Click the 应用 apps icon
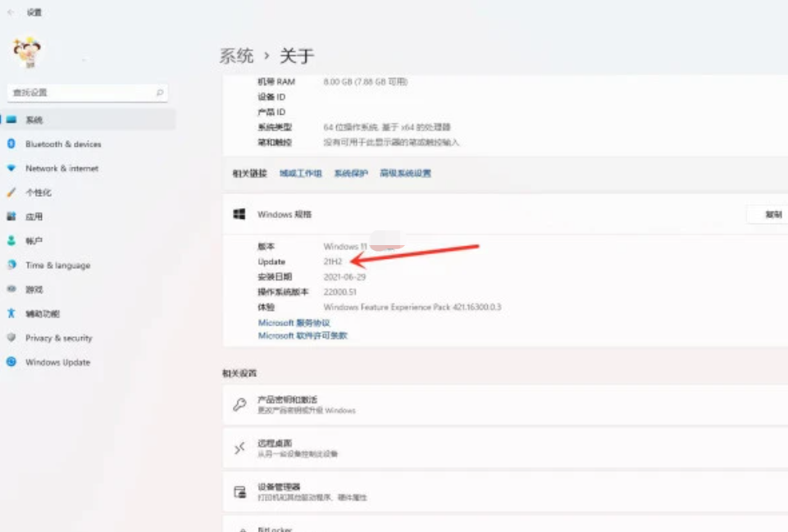 pyautogui.click(x=11, y=216)
